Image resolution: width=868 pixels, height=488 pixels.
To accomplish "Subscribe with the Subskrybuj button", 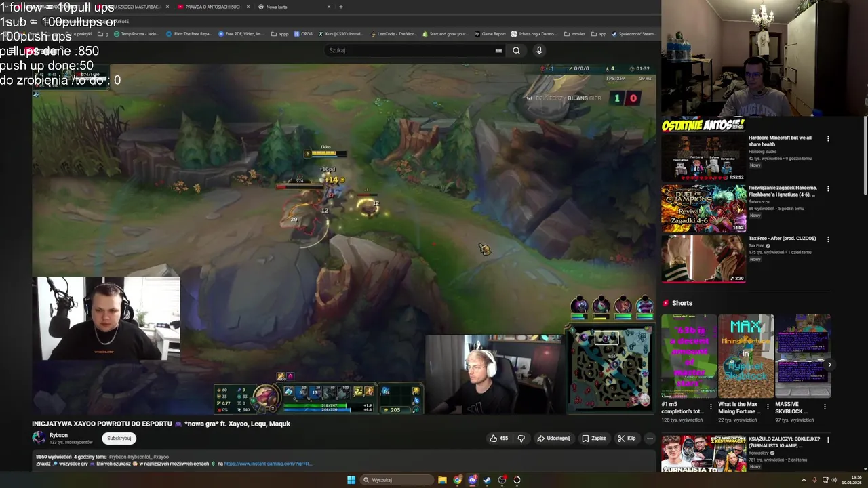I will 119,439.
